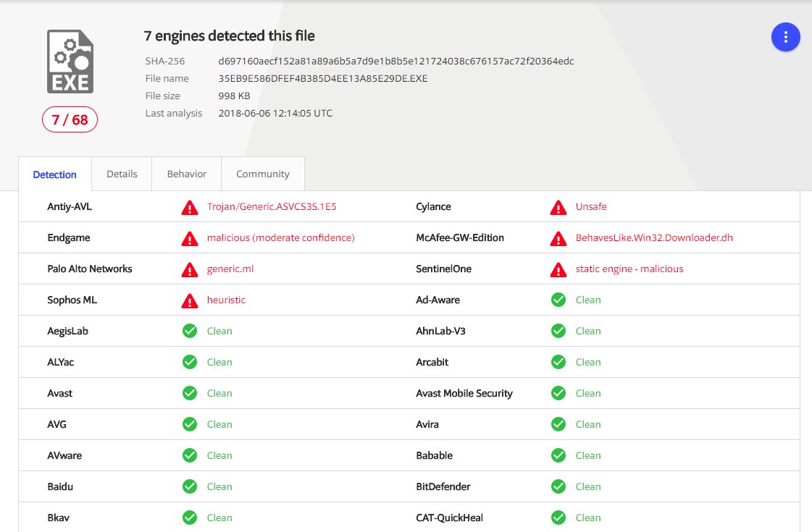Click the BehavesLike.Win32.Downloader.dh result
812x532 pixels.
[x=654, y=237]
